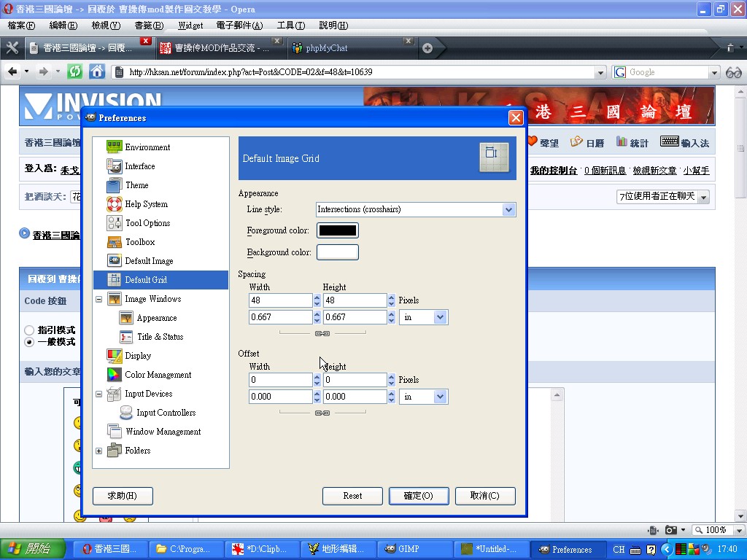Open Tool Options preferences
The width and height of the screenshot is (747, 560).
(147, 223)
